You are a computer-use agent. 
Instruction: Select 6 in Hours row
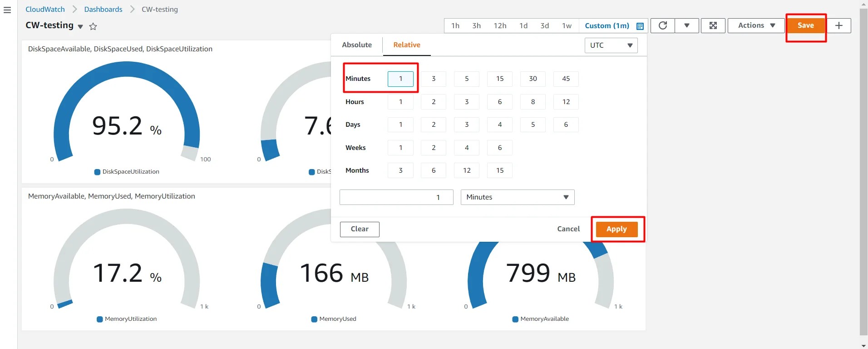pos(500,102)
